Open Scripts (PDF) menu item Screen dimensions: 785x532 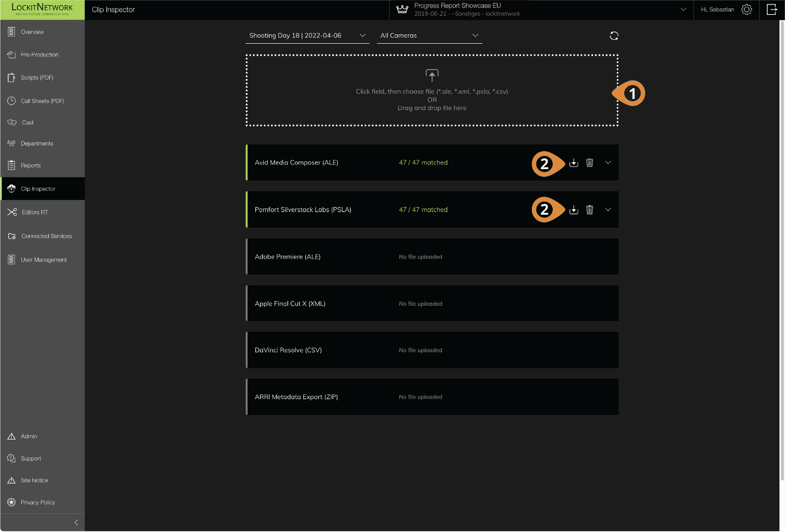[42, 78]
